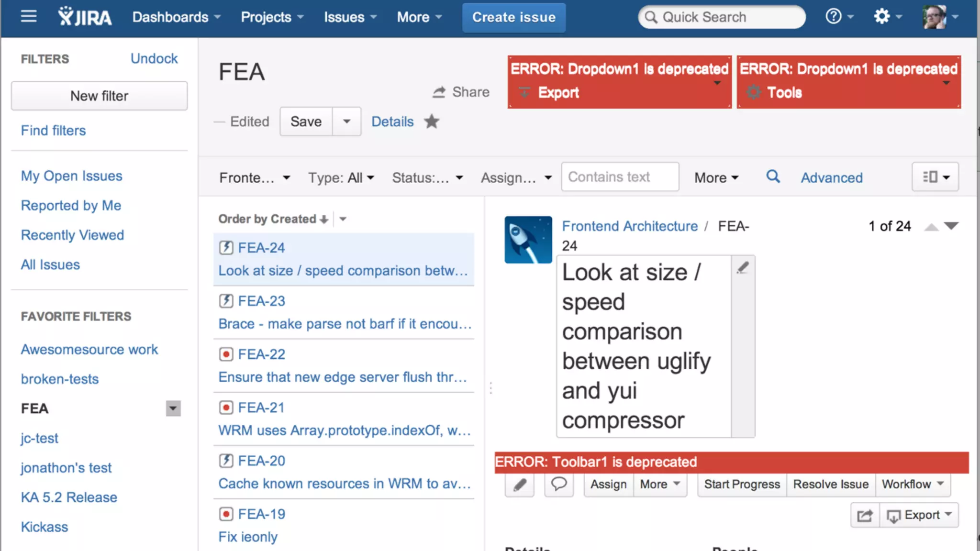980x551 pixels.
Task: Click the star icon to favorite the filter
Action: tap(431, 121)
